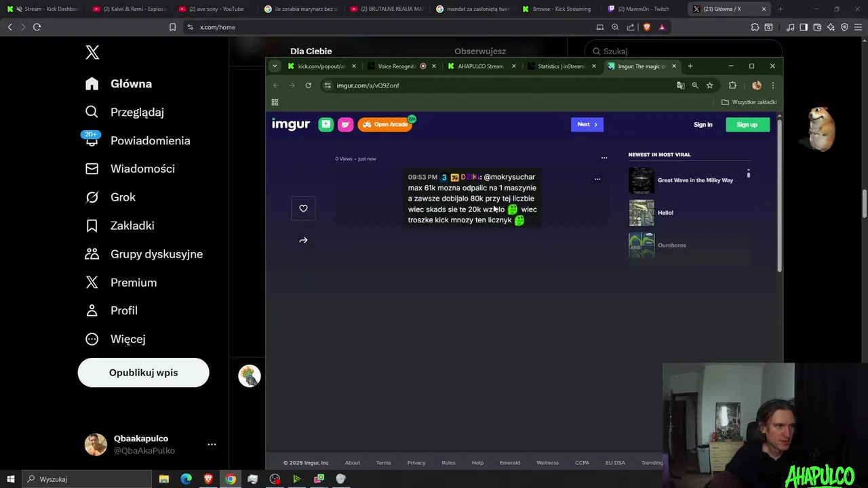The image size is (868, 488).
Task: Open Chrome three-dot menu
Action: click(x=772, y=85)
